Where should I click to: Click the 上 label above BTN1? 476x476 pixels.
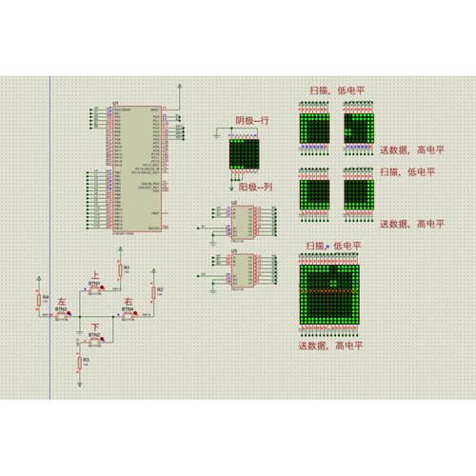pos(95,275)
